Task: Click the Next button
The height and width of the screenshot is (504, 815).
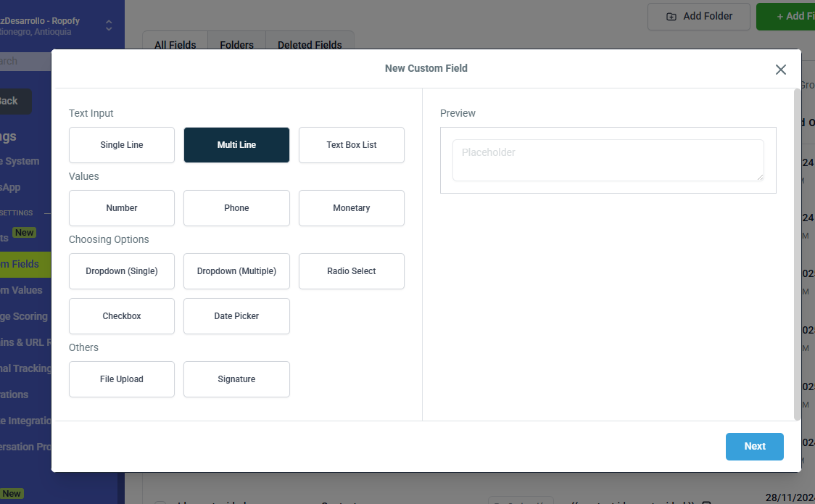Action: click(x=754, y=447)
